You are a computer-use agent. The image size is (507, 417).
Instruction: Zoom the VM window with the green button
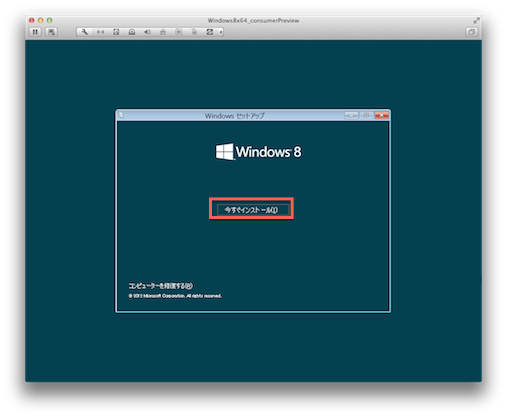[49, 20]
